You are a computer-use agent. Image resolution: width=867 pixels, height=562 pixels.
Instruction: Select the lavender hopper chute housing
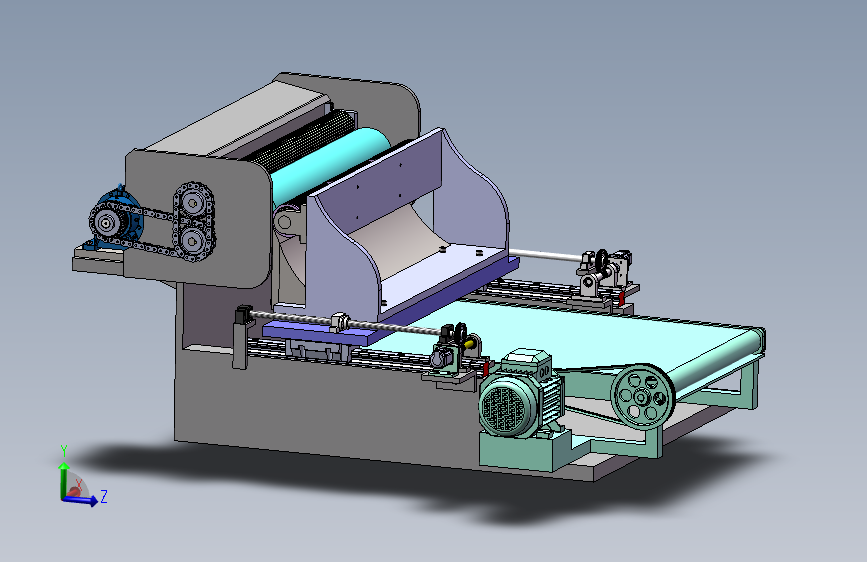pyautogui.click(x=406, y=227)
